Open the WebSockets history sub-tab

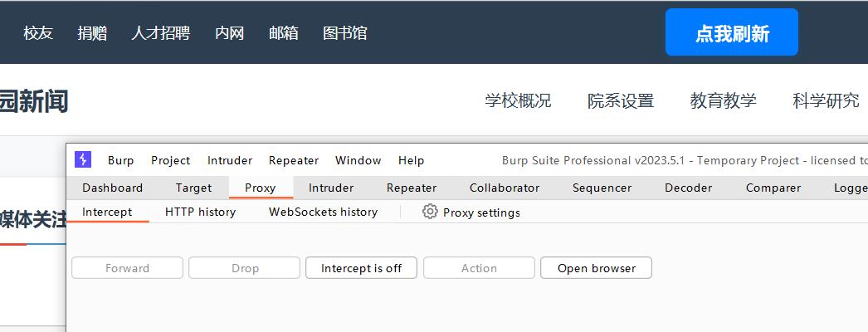click(324, 212)
